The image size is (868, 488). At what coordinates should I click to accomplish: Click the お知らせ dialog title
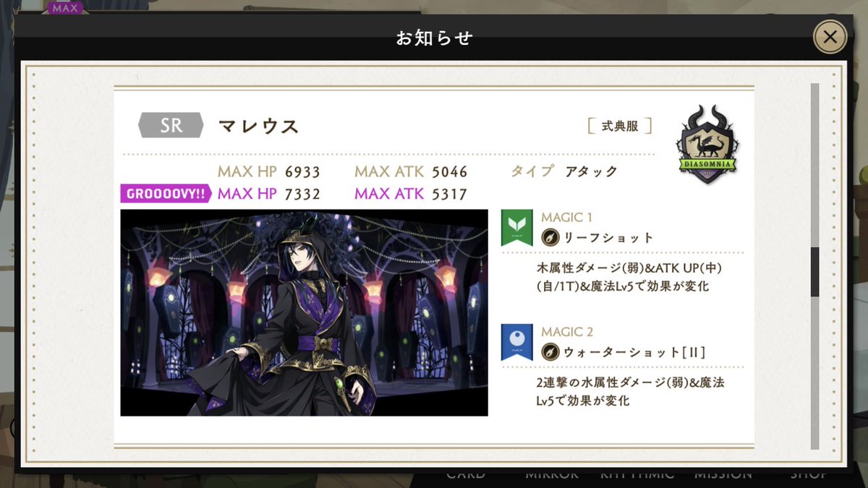(434, 38)
